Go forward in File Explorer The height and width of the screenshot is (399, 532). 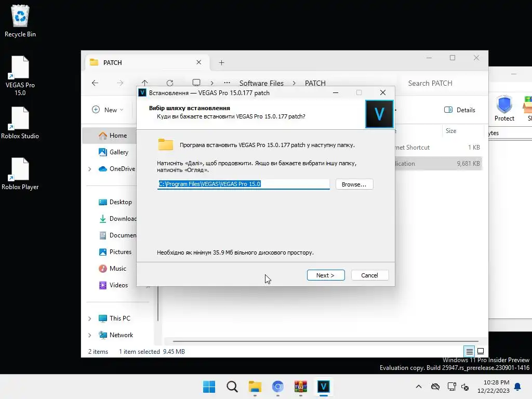click(x=120, y=83)
